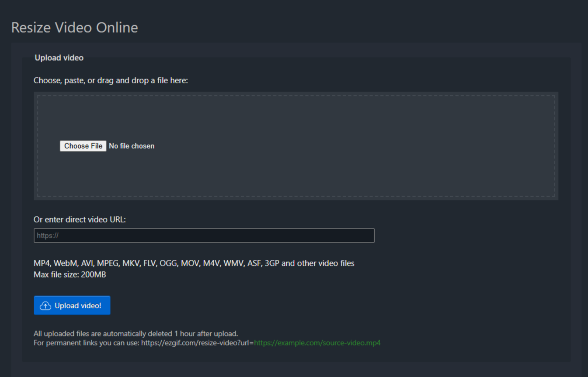Click 'Or enter direct video URL:' label
This screenshot has width=588, height=377.
click(80, 220)
